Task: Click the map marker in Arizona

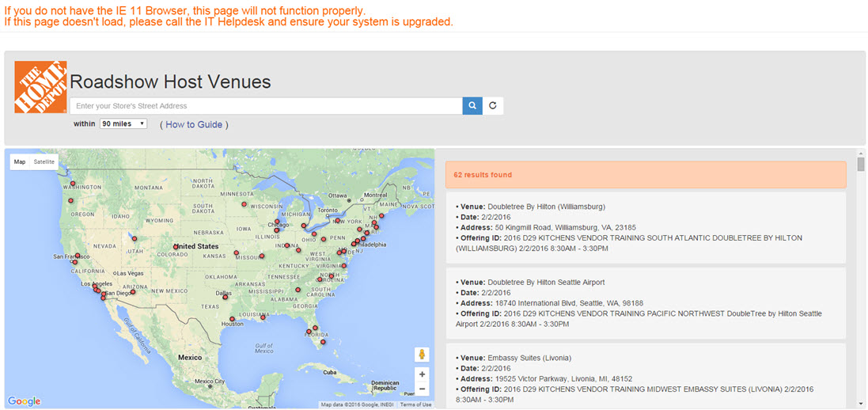Action: [133, 292]
